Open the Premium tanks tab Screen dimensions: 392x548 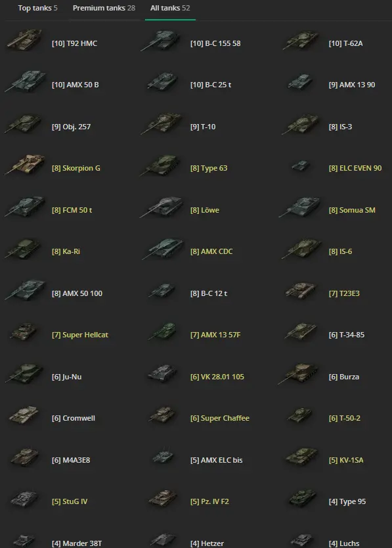tap(104, 8)
